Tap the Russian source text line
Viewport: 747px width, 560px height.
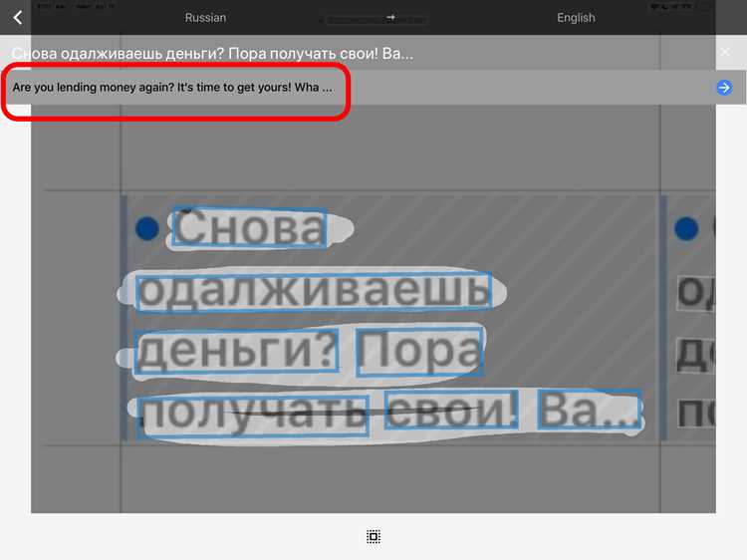(212, 54)
